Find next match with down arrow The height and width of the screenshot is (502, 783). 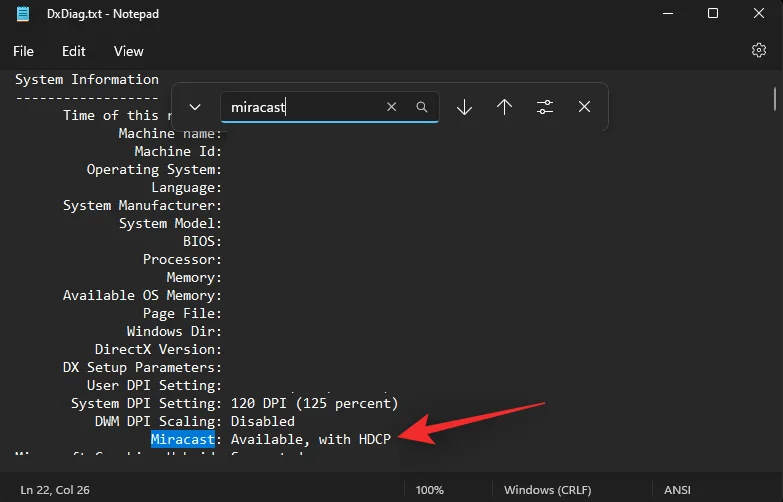[x=464, y=107]
